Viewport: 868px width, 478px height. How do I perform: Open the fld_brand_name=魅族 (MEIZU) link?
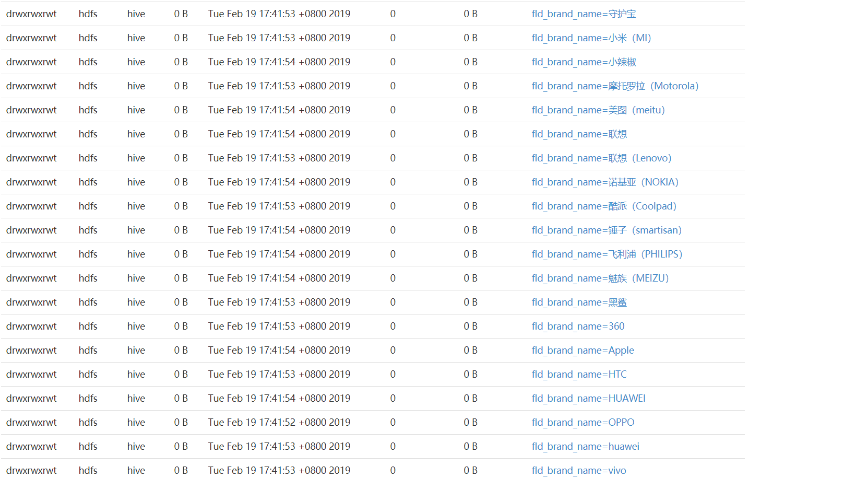coord(600,278)
